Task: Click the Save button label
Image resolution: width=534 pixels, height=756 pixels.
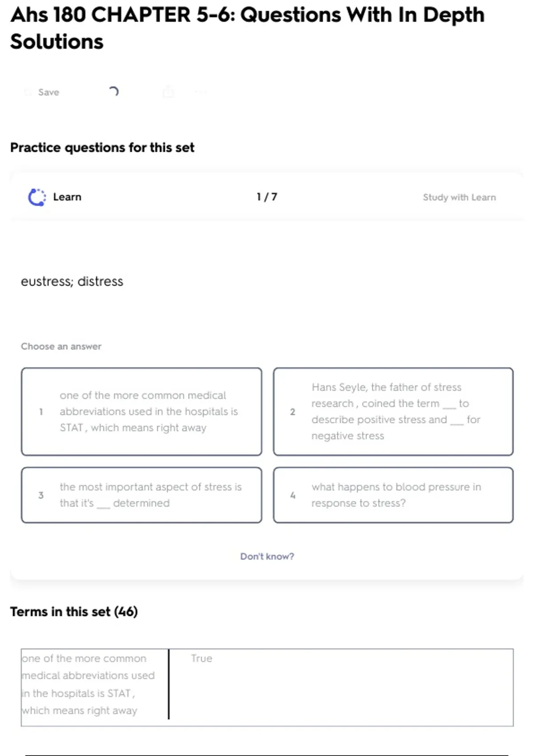Action: coord(49,92)
